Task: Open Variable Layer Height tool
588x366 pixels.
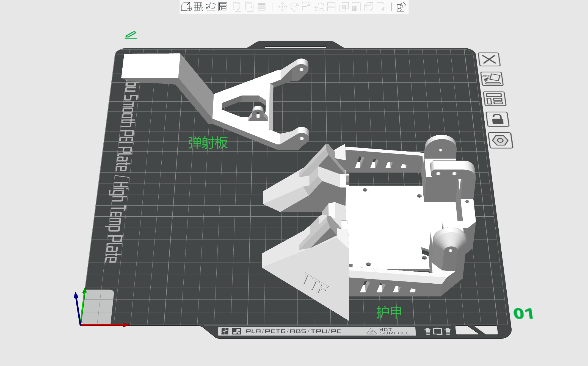Action: [x=261, y=7]
